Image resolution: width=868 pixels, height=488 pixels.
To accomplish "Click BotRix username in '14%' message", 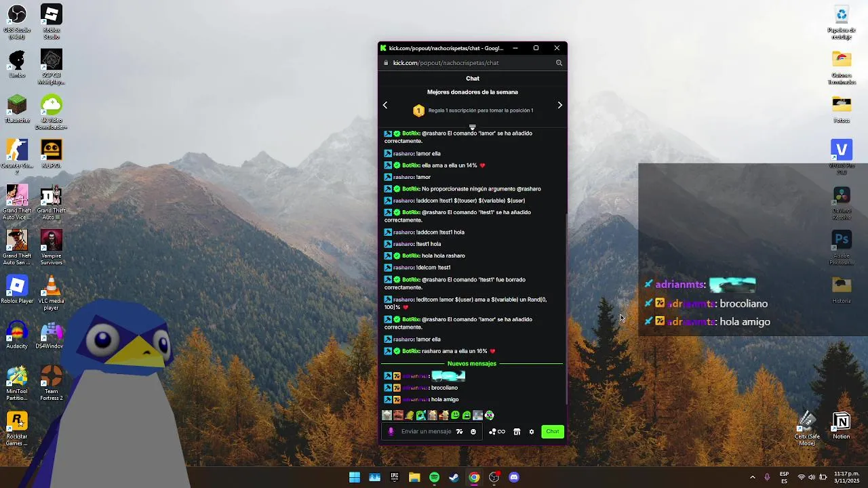I will click(x=411, y=165).
